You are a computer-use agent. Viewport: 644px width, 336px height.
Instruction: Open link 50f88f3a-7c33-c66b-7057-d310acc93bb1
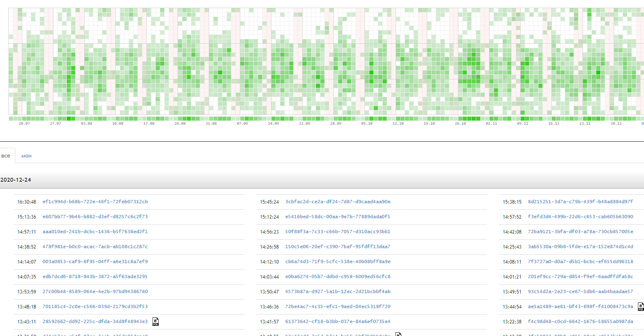pos(338,232)
